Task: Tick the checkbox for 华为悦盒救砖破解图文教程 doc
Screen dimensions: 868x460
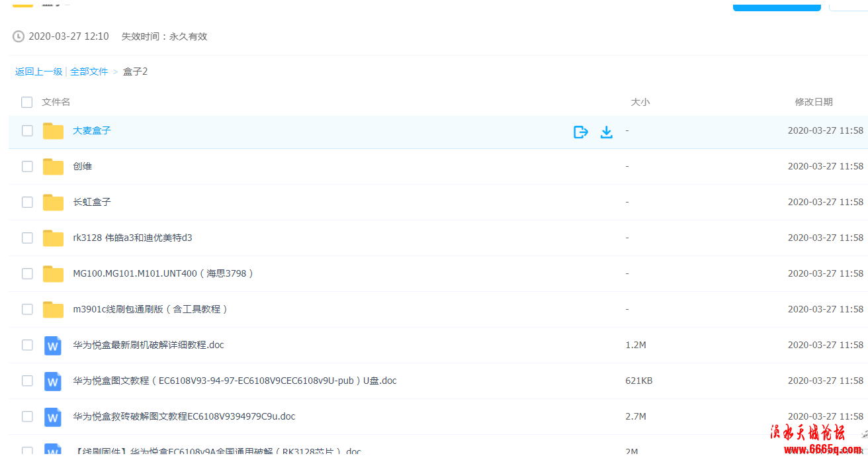Action: point(27,416)
